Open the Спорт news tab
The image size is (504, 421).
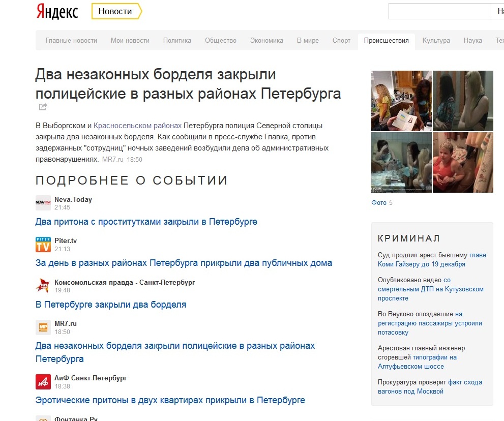pyautogui.click(x=341, y=41)
